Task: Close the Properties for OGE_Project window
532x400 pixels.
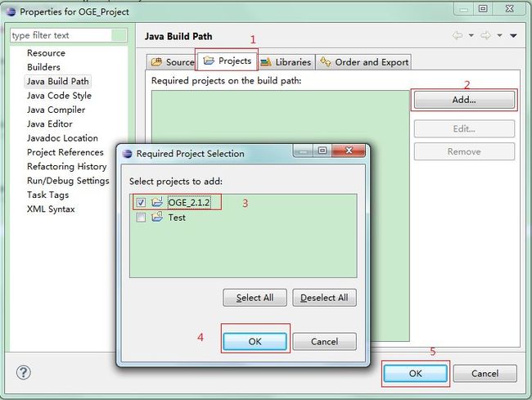Action: [x=509, y=8]
